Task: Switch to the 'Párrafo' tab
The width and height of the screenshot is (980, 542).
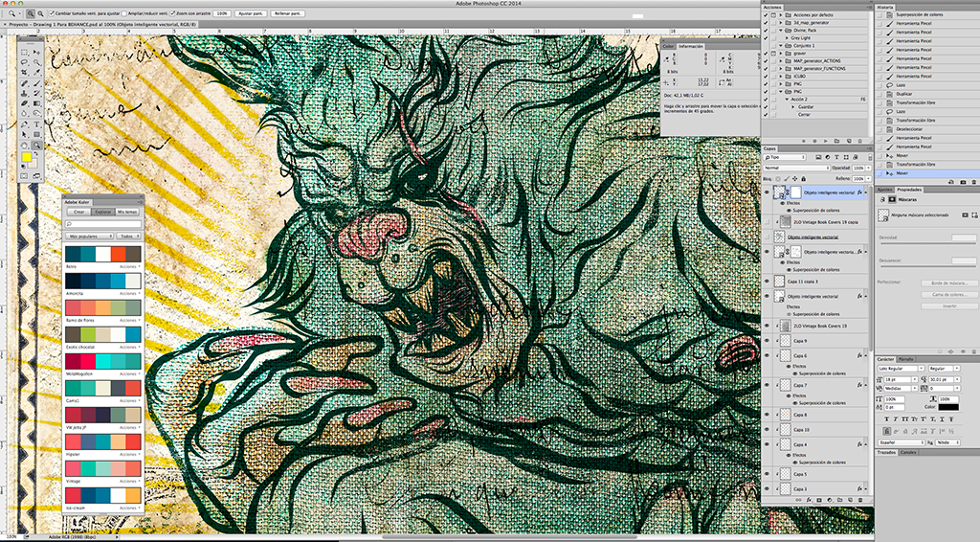Action: click(906, 359)
